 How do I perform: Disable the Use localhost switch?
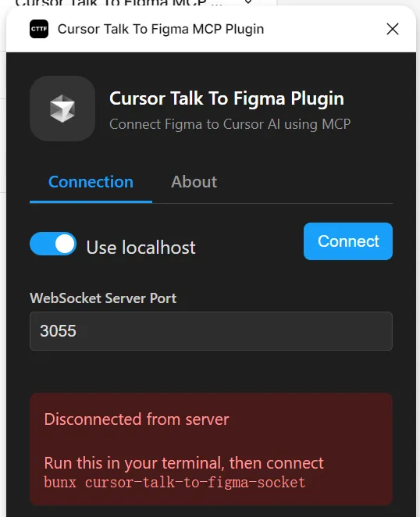[53, 244]
